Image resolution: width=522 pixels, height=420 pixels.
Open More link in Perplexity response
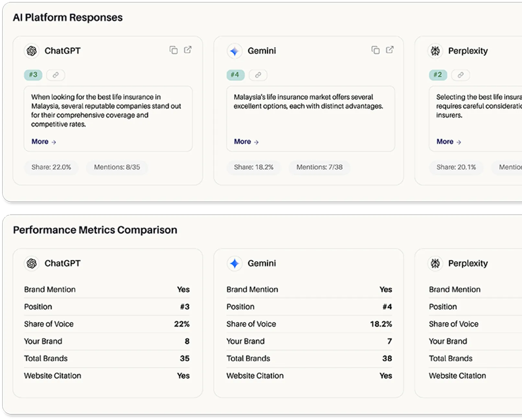coord(449,141)
